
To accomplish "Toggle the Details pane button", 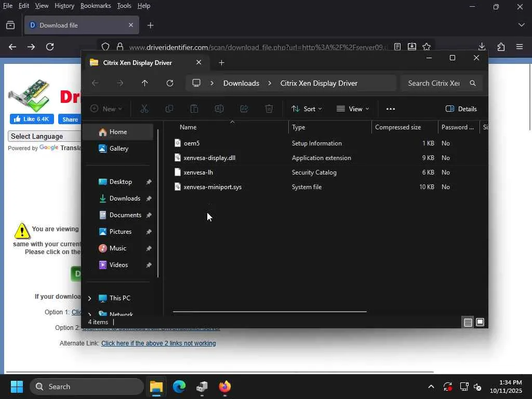I will tap(461, 109).
